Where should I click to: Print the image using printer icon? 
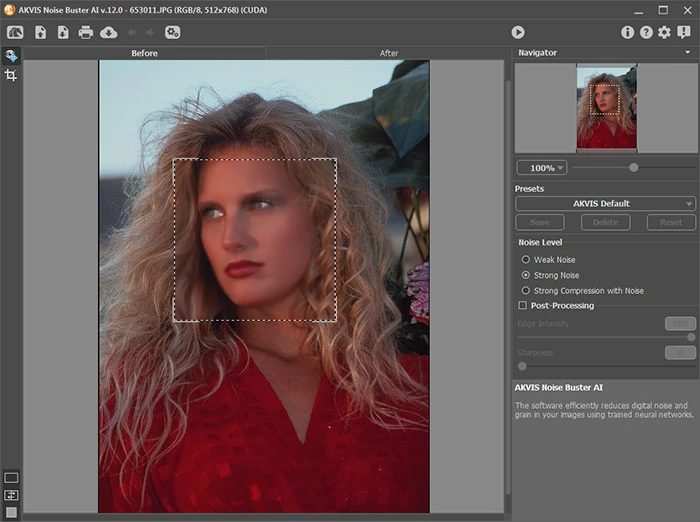(85, 32)
